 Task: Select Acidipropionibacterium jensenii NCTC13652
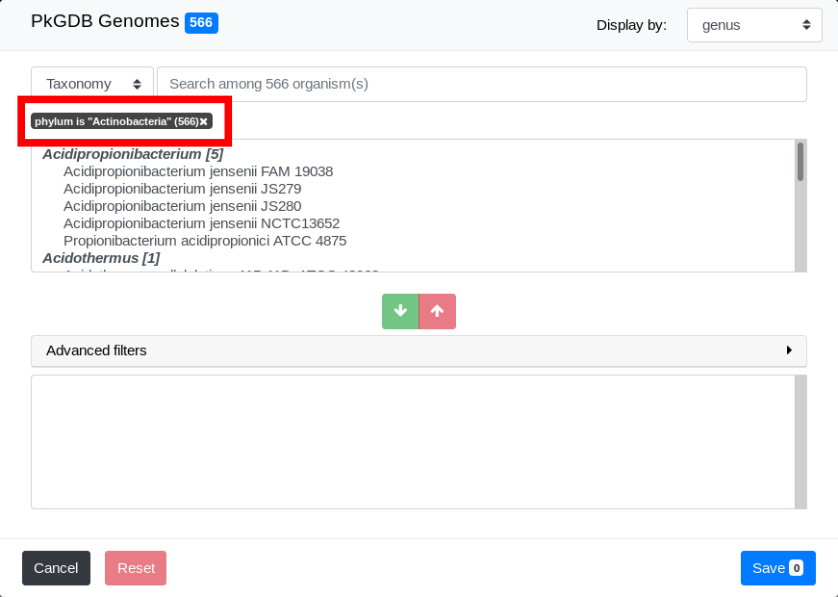click(201, 223)
